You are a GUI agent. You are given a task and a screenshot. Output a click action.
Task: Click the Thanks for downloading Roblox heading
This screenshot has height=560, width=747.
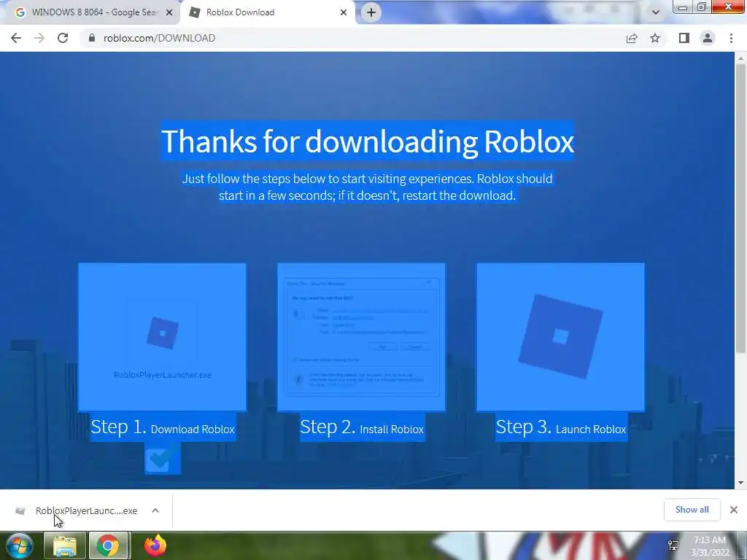368,141
